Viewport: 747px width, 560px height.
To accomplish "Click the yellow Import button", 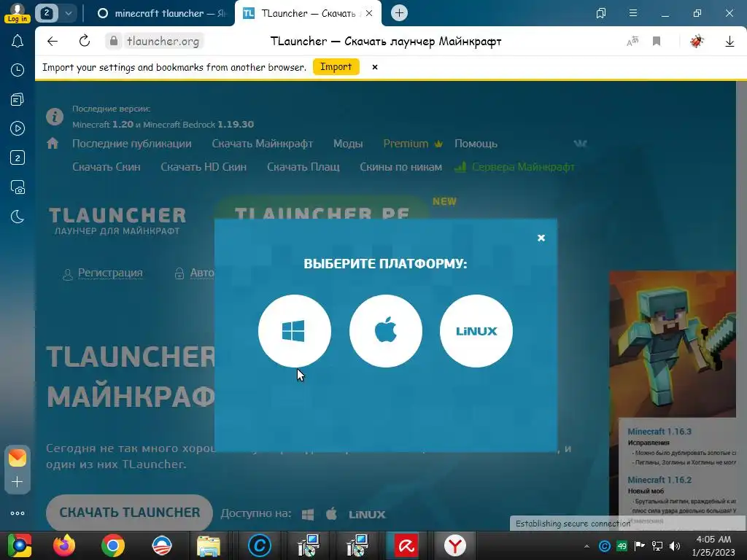I will click(x=336, y=66).
